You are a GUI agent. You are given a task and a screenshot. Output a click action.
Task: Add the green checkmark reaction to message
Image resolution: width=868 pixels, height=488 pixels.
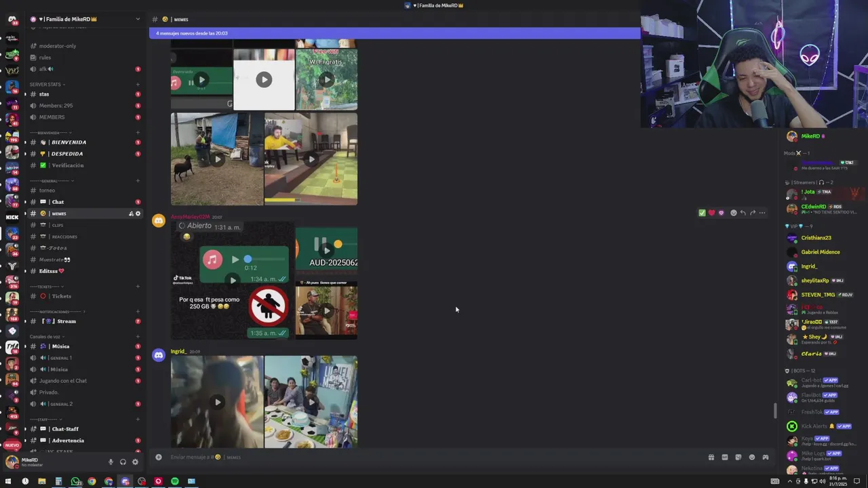click(702, 213)
